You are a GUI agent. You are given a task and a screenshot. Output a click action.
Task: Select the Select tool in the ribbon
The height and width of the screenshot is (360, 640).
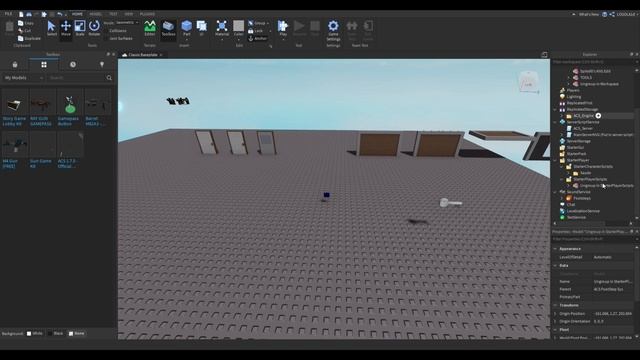[x=51, y=28]
